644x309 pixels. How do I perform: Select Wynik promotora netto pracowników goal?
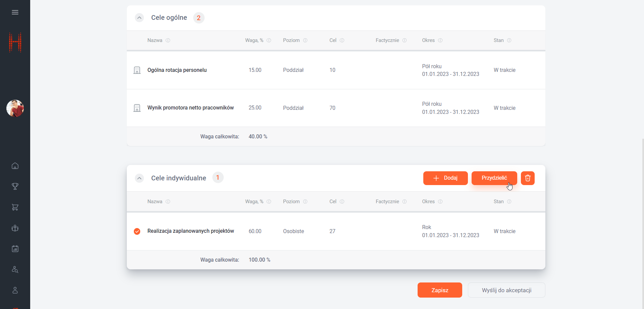click(190, 108)
